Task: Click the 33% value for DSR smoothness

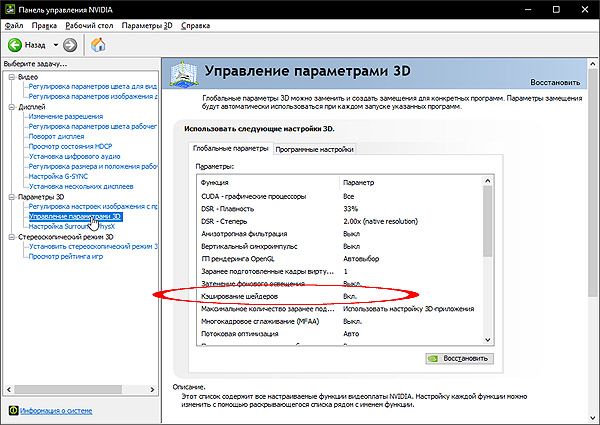Action: tap(351, 209)
